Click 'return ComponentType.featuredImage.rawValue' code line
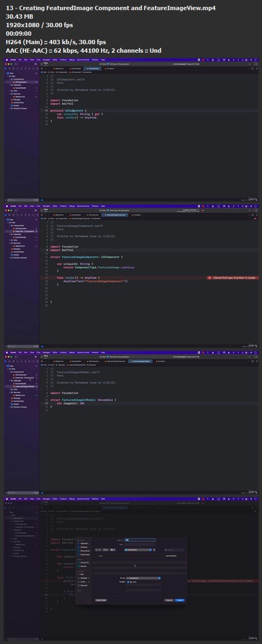 point(99,267)
